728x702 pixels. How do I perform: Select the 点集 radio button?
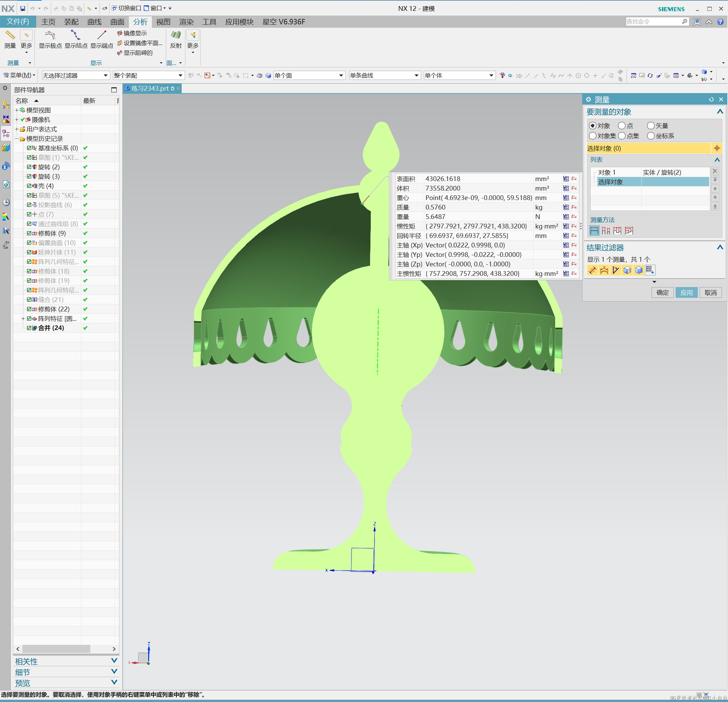tap(622, 136)
